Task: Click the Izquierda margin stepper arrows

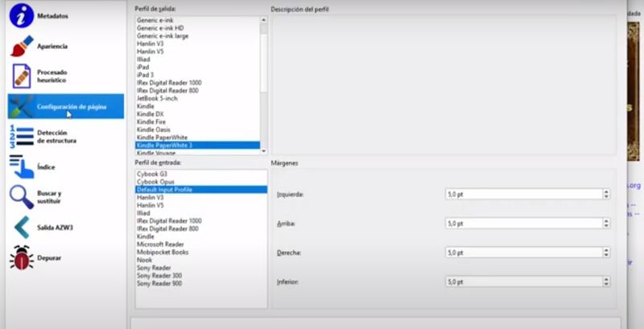Action: pyautogui.click(x=605, y=194)
